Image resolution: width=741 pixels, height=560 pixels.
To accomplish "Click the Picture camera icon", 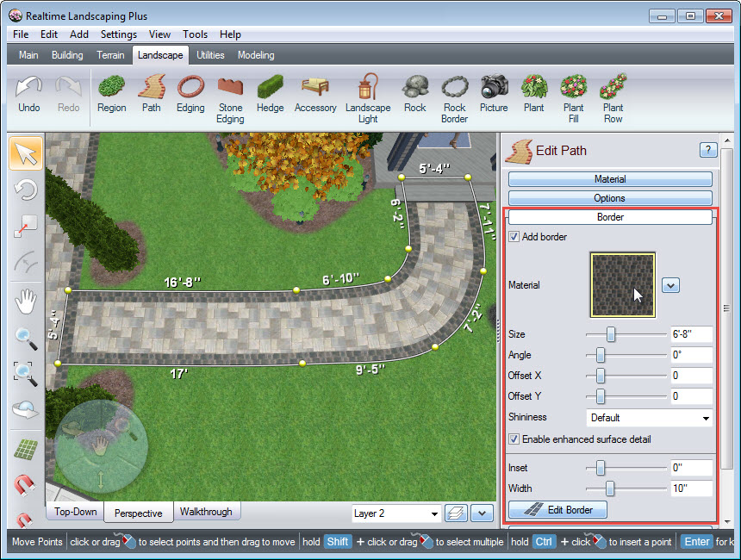I will pyautogui.click(x=494, y=95).
